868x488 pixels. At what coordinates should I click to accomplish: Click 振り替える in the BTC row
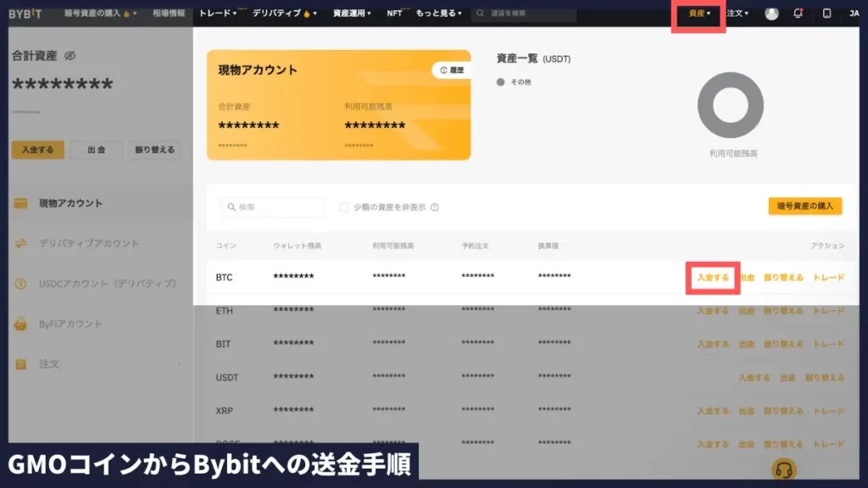783,278
